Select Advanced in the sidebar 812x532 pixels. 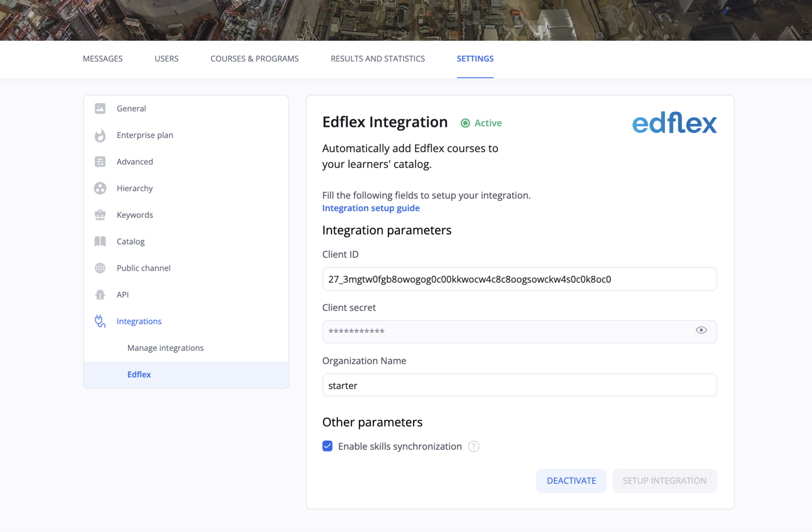tap(186, 161)
